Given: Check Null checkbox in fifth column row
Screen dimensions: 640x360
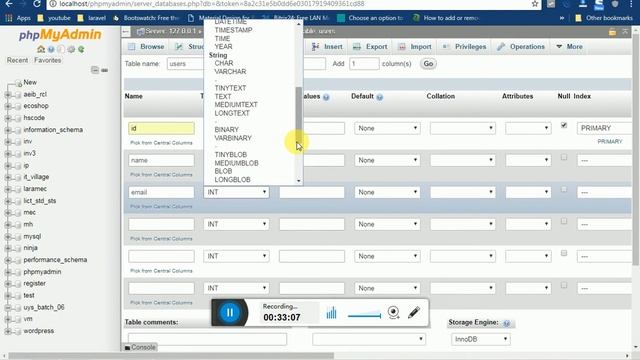Looking at the screenshot, I should (564, 253).
